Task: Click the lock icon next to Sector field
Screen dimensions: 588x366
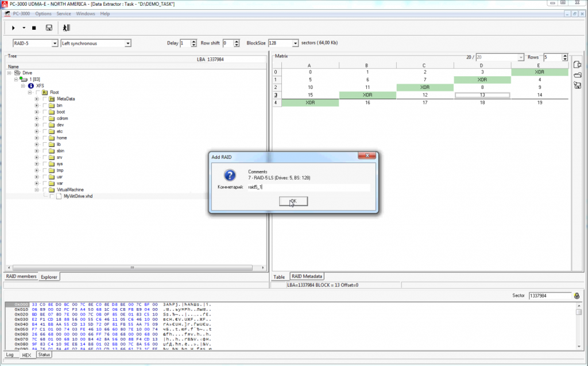Action: [576, 295]
